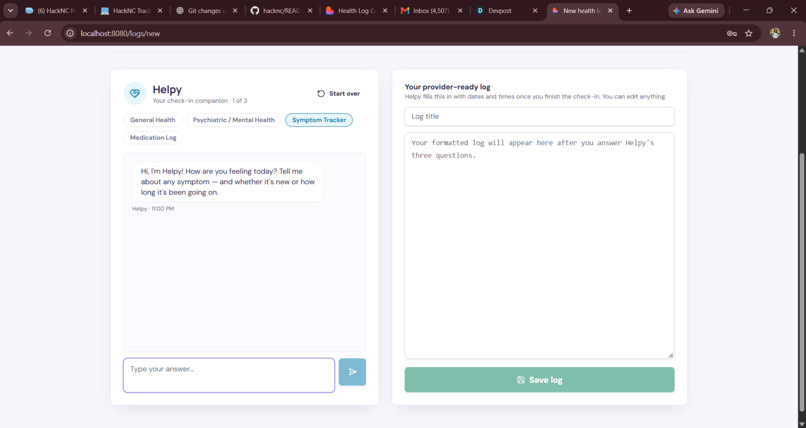806x428 pixels.
Task: Click Helpy's greeting message bubble
Action: pos(228,182)
